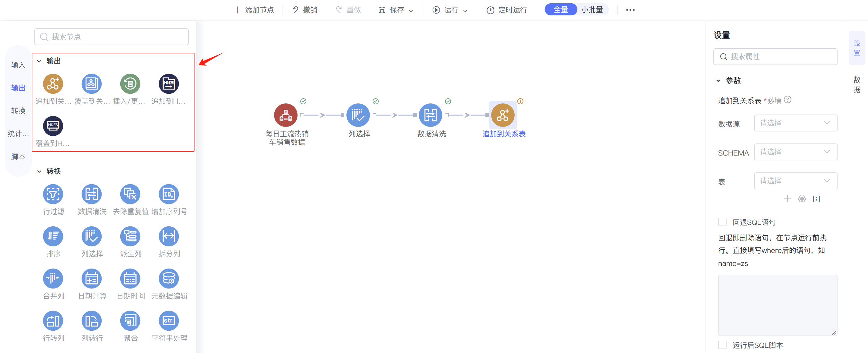This screenshot has height=353, width=868.
Task: Open the SCHEMA dropdown
Action: [796, 152]
